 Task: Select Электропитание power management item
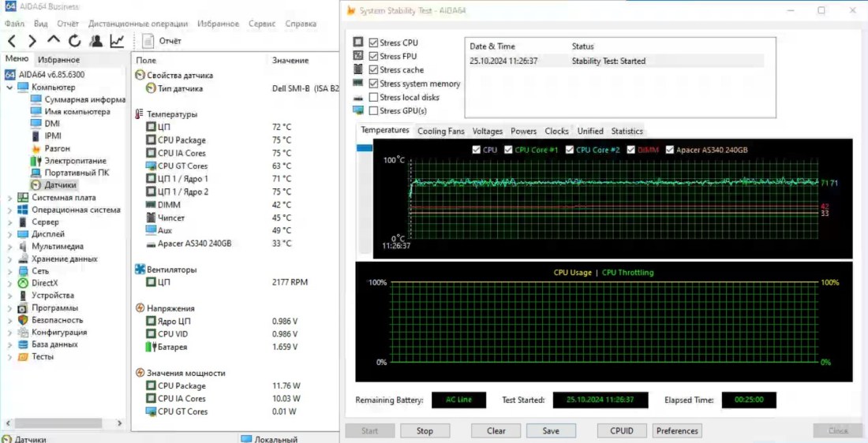coord(74,160)
